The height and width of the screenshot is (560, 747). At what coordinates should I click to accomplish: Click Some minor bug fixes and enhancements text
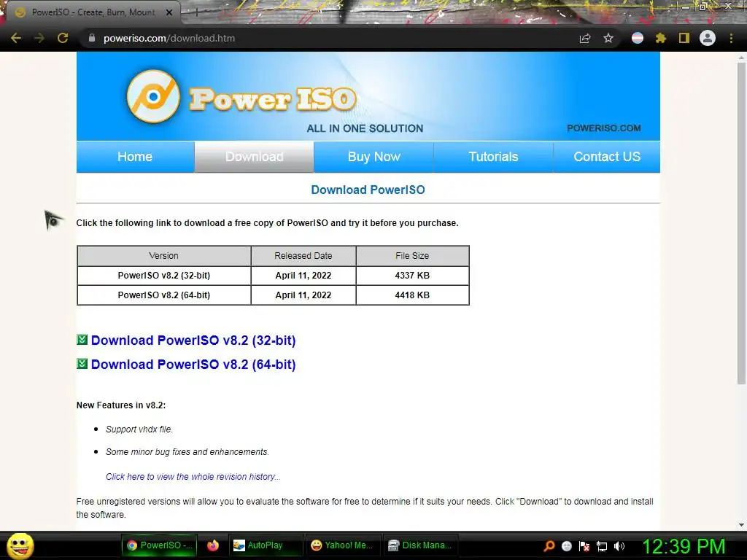(x=187, y=452)
